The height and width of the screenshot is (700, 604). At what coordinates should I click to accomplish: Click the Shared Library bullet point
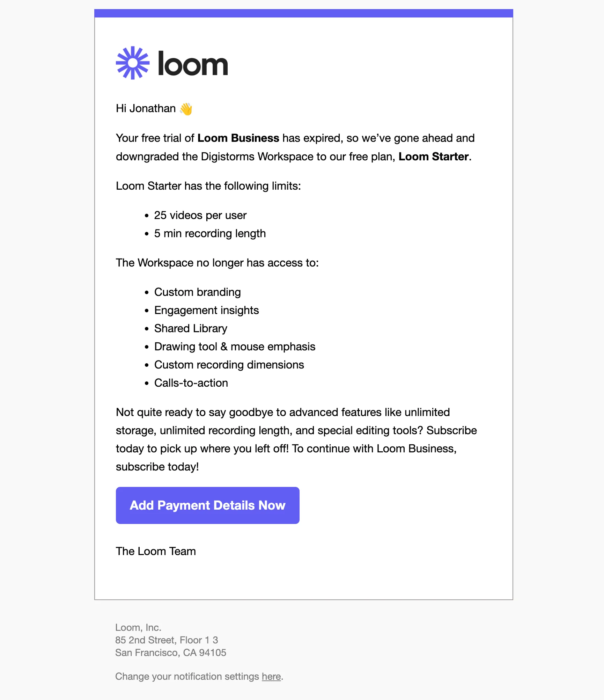coord(191,328)
